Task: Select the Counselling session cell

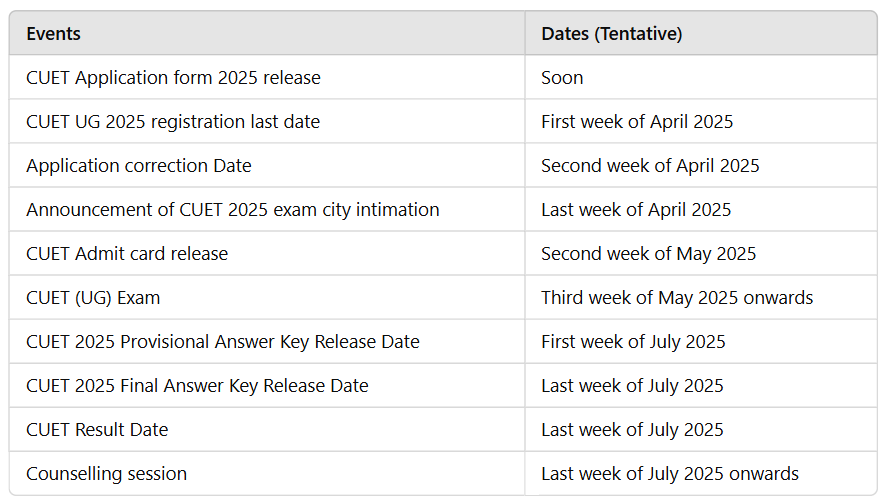Action: tap(106, 474)
